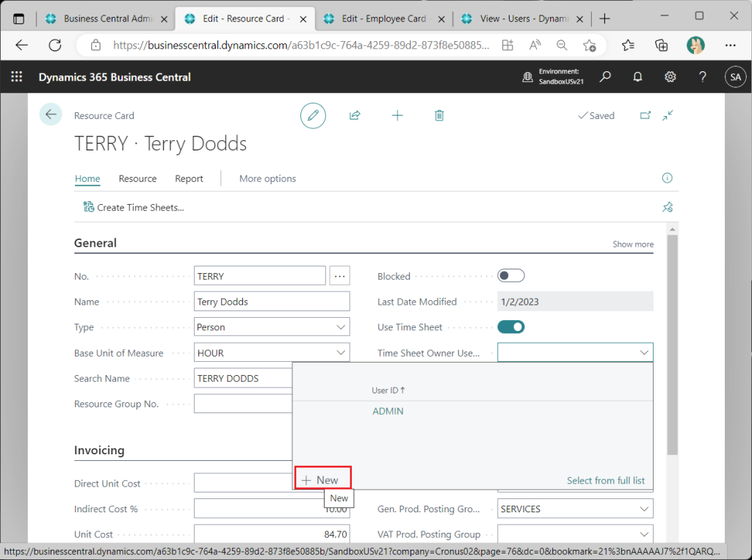Click Select from full list link
This screenshot has width=752, height=560.
click(x=606, y=481)
